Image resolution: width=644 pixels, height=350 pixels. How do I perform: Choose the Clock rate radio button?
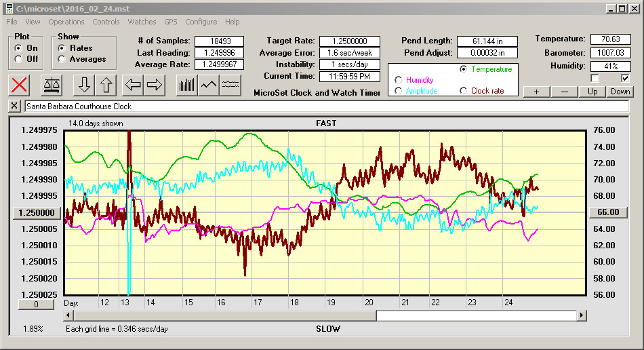click(x=464, y=91)
